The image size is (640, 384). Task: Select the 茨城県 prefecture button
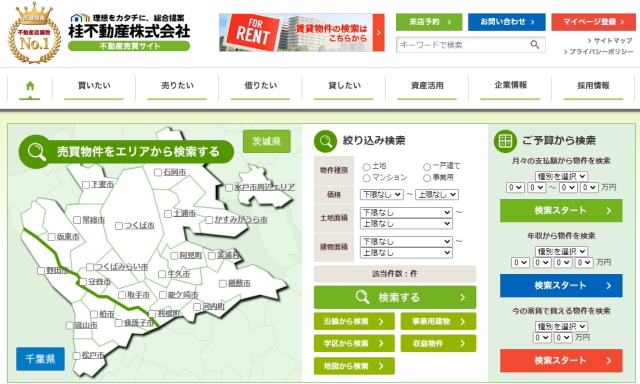267,142
